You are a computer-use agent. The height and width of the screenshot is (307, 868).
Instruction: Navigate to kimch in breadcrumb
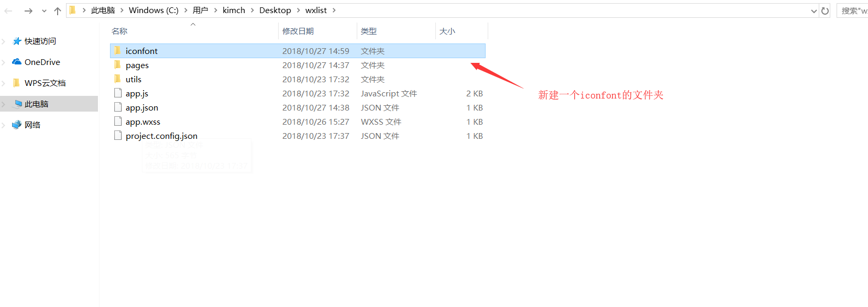[x=234, y=10]
